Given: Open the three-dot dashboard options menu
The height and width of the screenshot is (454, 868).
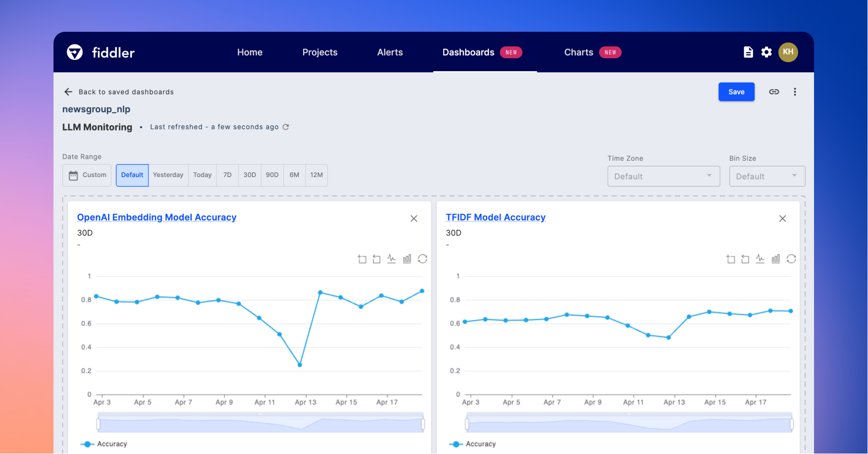Looking at the screenshot, I should click(795, 91).
